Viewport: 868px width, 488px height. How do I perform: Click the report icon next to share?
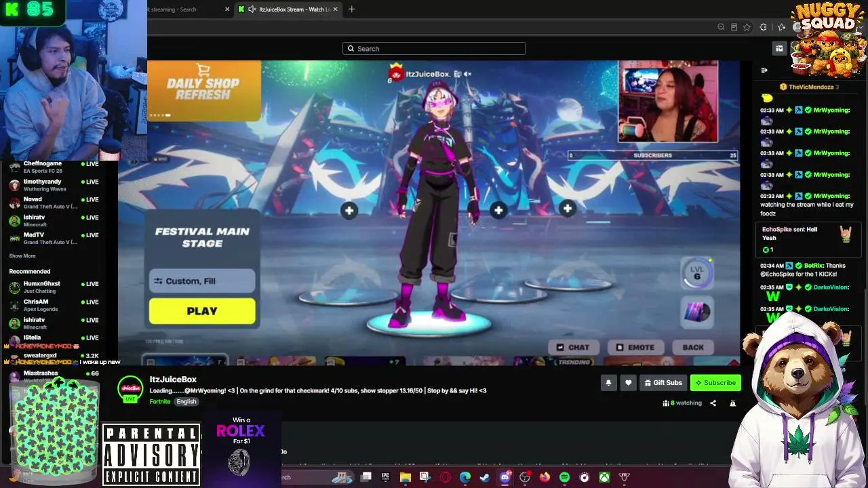click(732, 403)
